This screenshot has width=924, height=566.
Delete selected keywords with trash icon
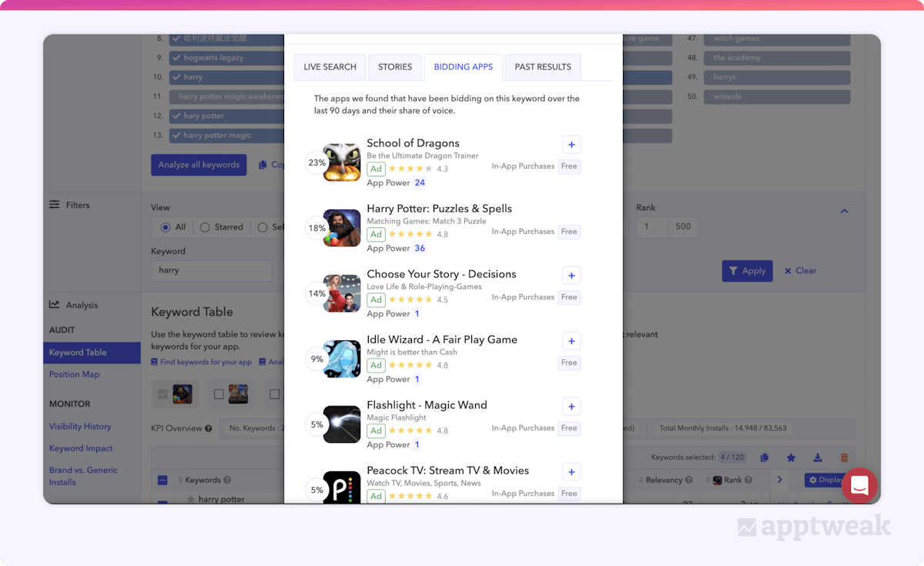click(x=844, y=457)
